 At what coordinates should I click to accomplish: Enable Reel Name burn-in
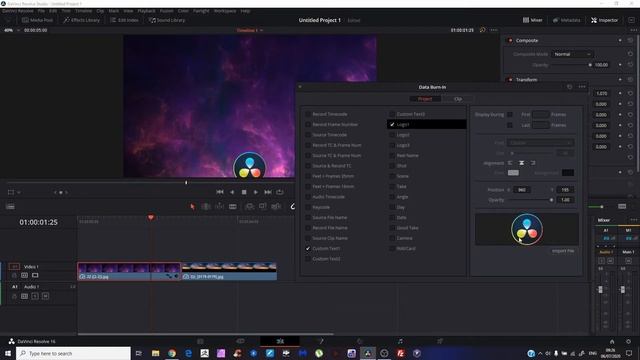[x=392, y=156]
